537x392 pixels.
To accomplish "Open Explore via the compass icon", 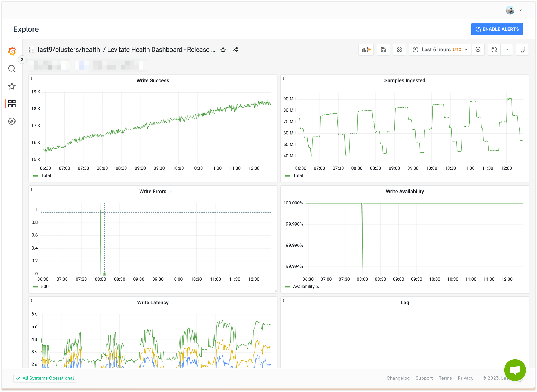I will (12, 121).
